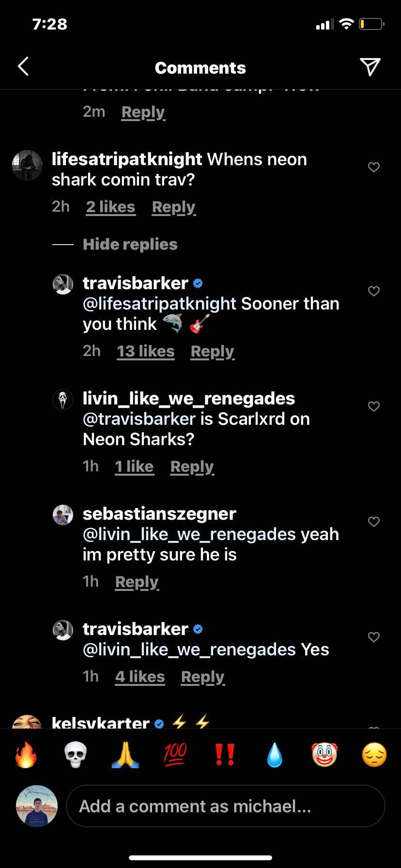Like lifesatripatknight's neon shark comment
Image resolution: width=401 pixels, height=868 pixels.
[373, 167]
